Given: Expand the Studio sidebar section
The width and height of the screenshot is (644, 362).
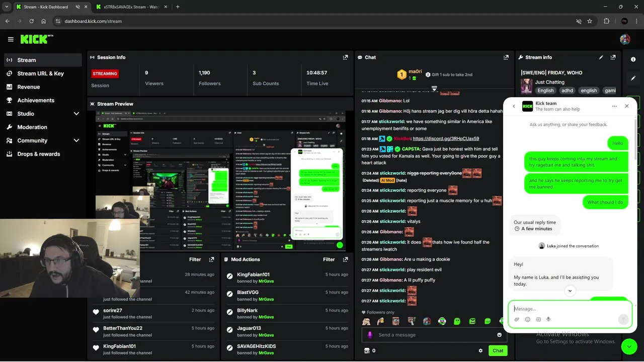Looking at the screenshot, I should click(x=76, y=114).
